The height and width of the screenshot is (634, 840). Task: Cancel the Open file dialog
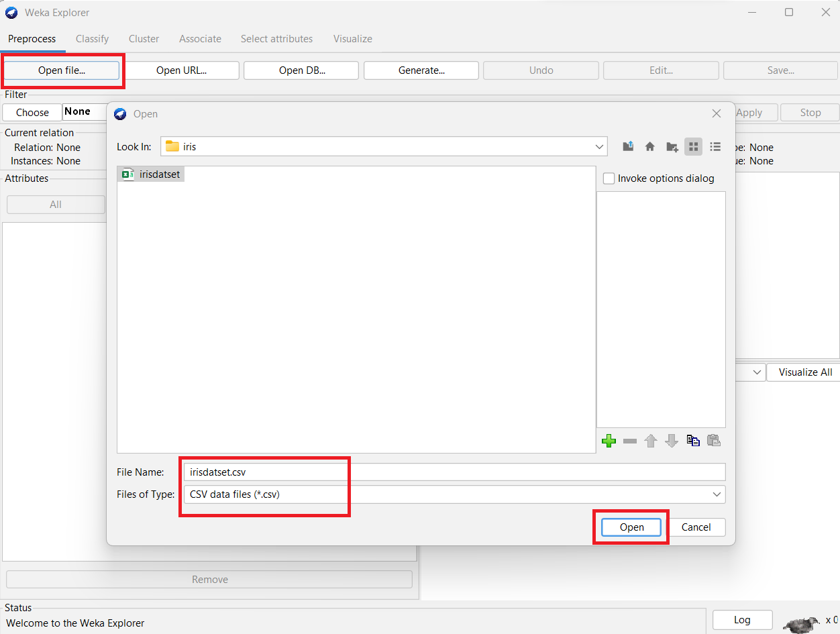click(x=696, y=527)
